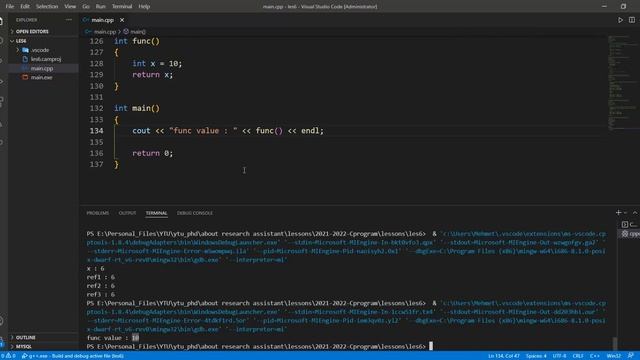The height and width of the screenshot is (360, 640).
Task: Open the Edit menu
Action: 25,7
